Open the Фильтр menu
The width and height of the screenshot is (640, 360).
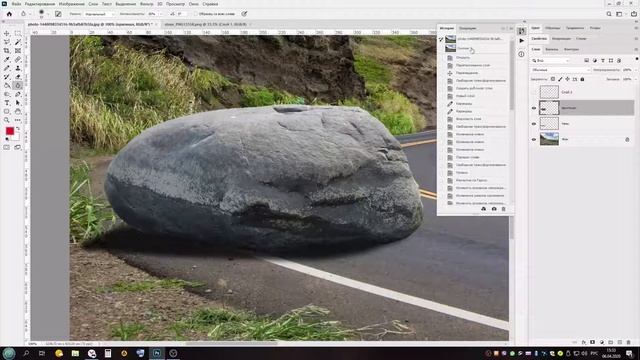coord(147,4)
